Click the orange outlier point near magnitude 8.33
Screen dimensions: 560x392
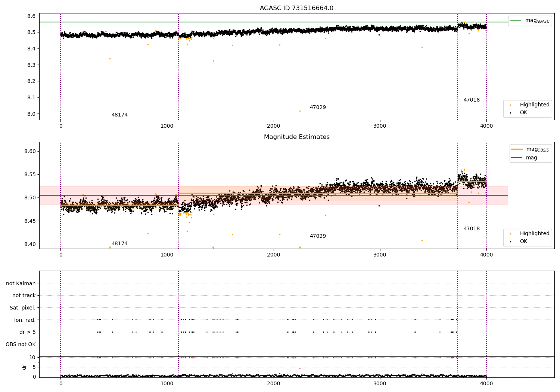coord(110,59)
